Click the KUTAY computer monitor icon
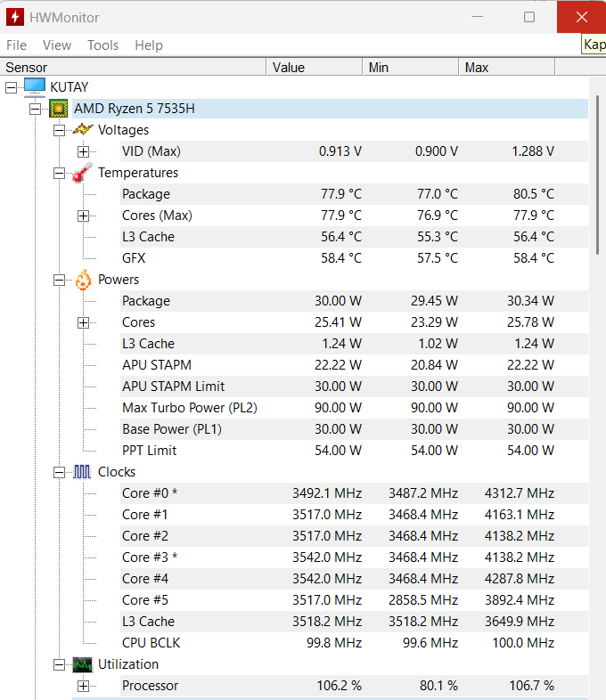This screenshot has width=606, height=700. click(x=35, y=87)
